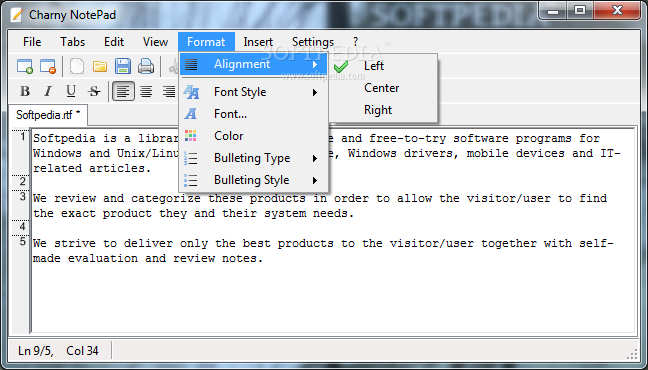Create a new blank document icon
This screenshot has height=370, width=648.
[76, 66]
